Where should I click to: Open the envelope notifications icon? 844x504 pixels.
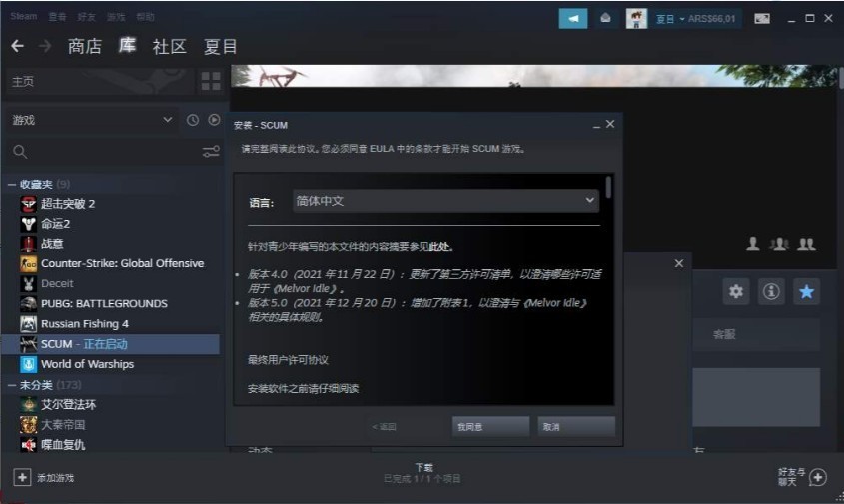[x=605, y=18]
